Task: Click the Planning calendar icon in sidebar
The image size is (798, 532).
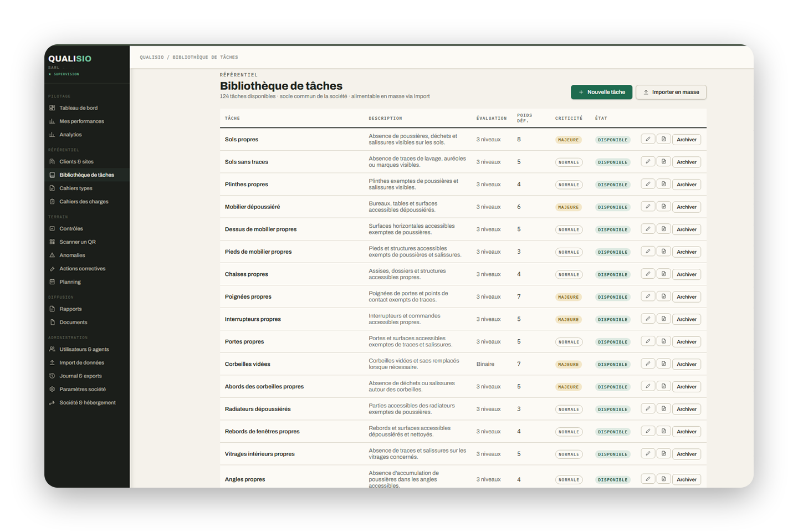Action: [x=52, y=282]
